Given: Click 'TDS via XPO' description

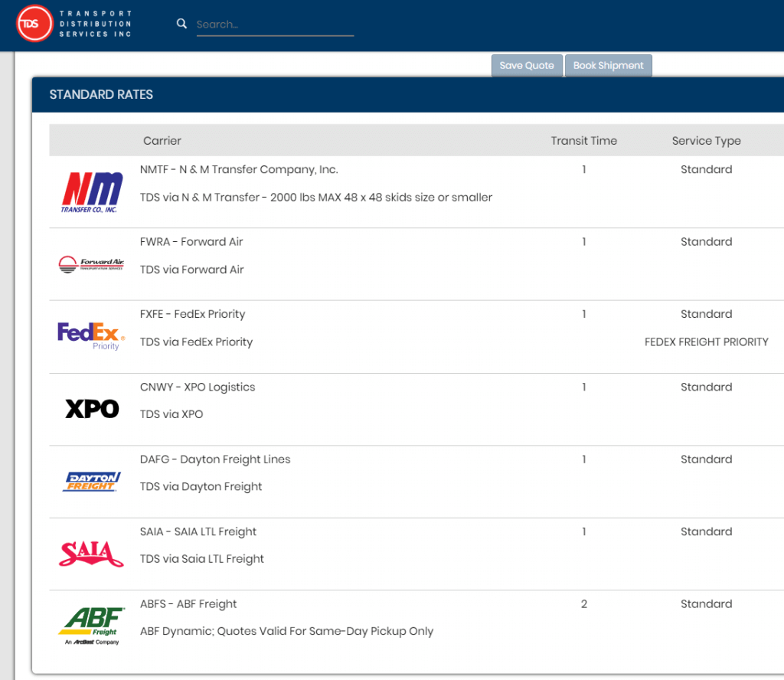Looking at the screenshot, I should point(171,414).
